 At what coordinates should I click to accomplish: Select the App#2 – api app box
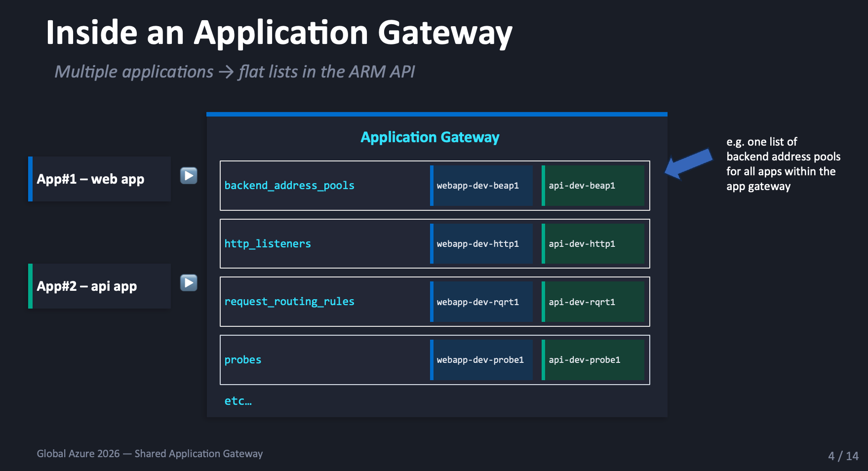[100, 286]
